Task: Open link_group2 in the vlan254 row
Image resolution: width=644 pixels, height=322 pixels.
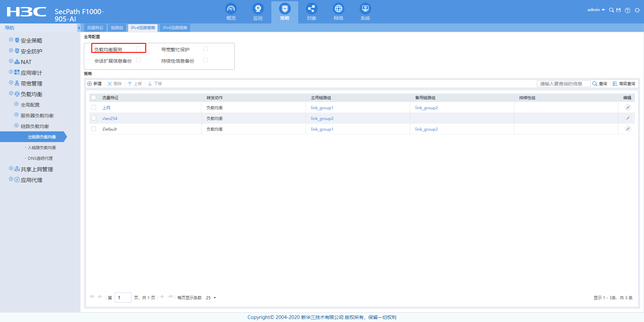Action: tap(322, 119)
